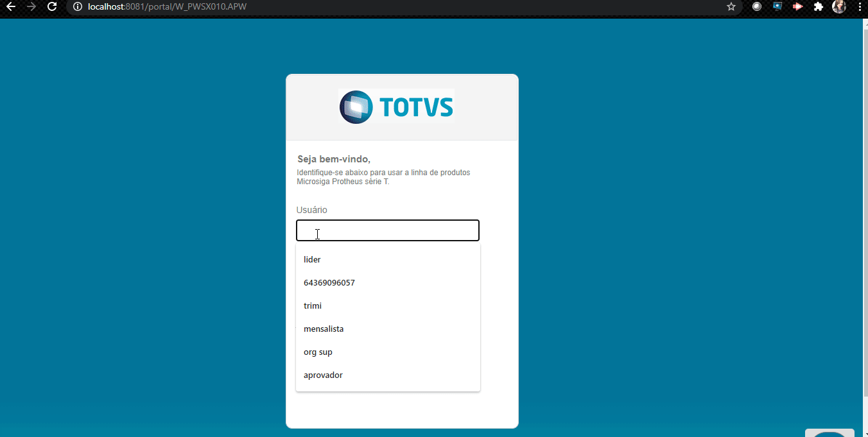
Task: Click the 'Seja bem-vindo,' heading
Action: pyautogui.click(x=334, y=159)
